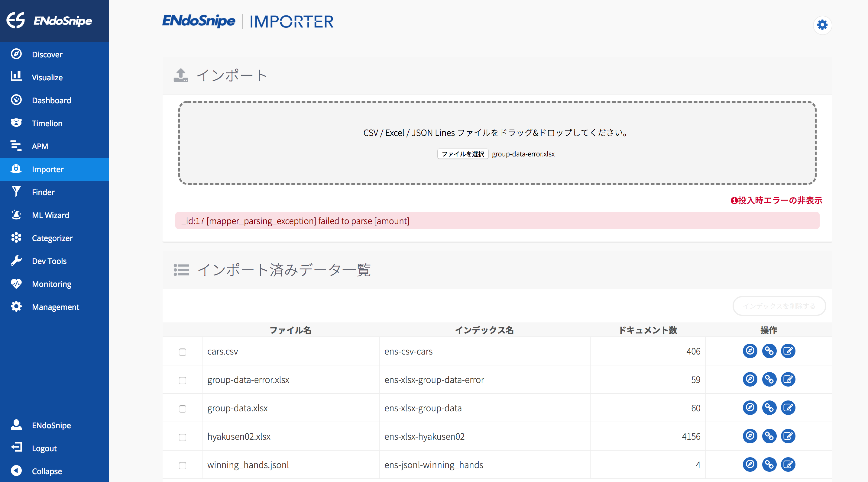The image size is (868, 482).
Task: Click the edit icon for cars.csv row
Action: tap(788, 351)
